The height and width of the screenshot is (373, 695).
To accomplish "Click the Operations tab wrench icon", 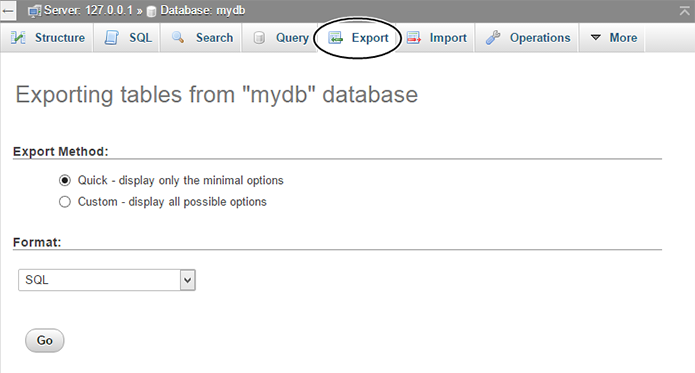I will click(x=493, y=38).
